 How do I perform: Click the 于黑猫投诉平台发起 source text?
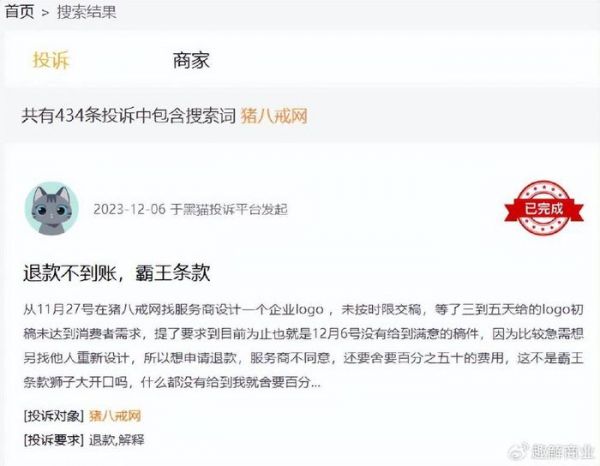[x=229, y=209]
